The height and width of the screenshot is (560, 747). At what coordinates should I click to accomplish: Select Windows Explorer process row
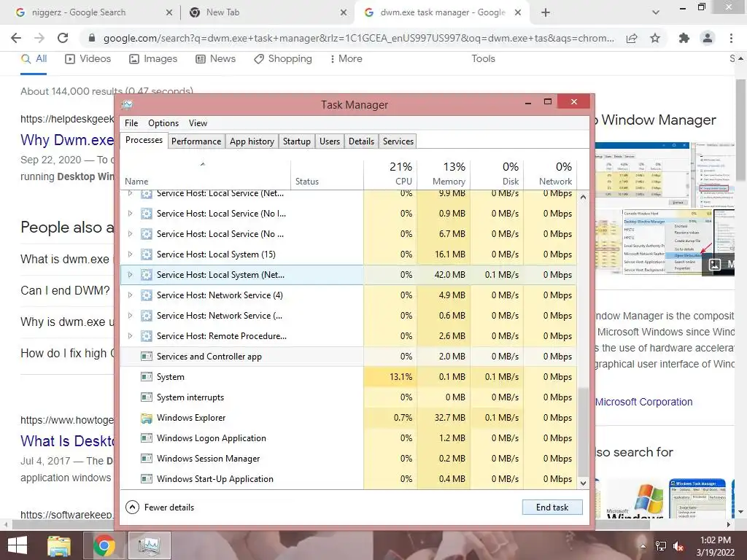point(348,418)
